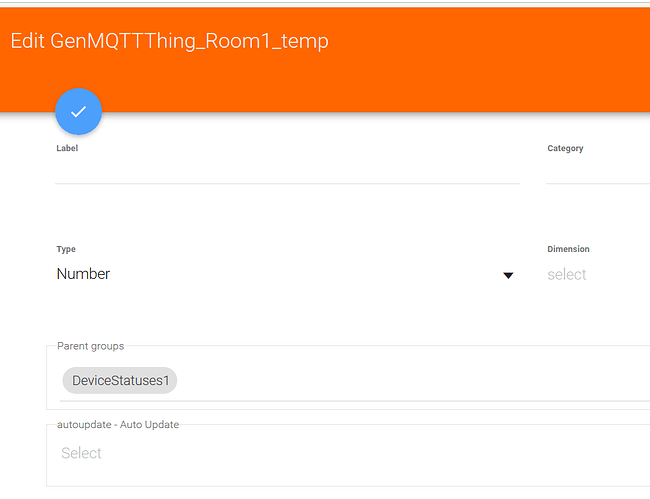Click the Label text input field
This screenshot has height=499, width=650.
287,171
